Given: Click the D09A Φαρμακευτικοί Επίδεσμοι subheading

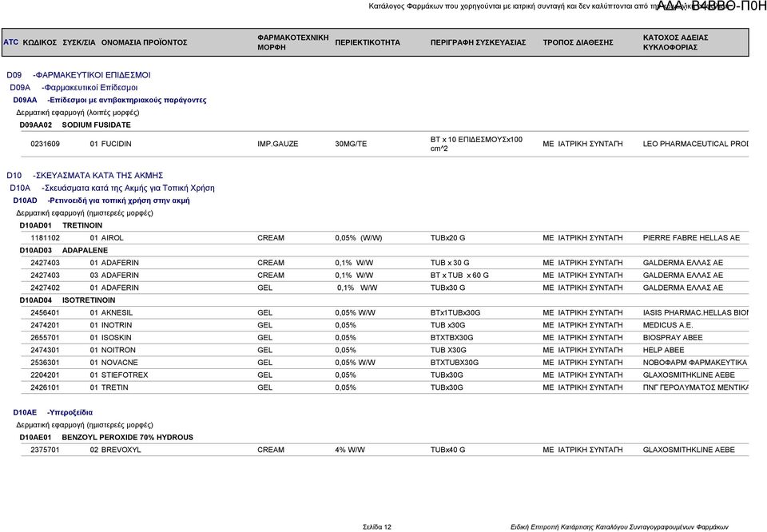Looking at the screenshot, I should click(74, 88).
